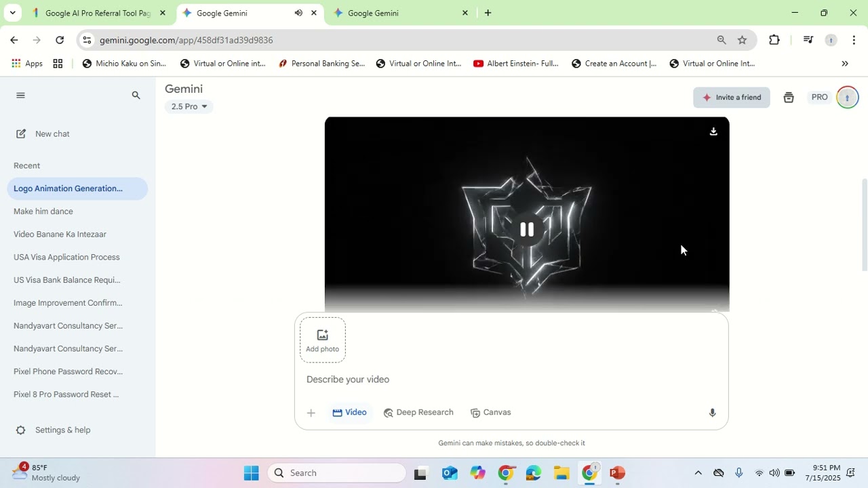Open the Google account avatar
The image size is (868, 488).
pos(847,98)
